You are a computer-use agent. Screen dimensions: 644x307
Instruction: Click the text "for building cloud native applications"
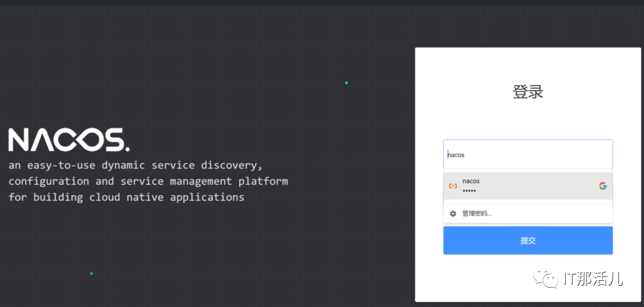(x=126, y=198)
